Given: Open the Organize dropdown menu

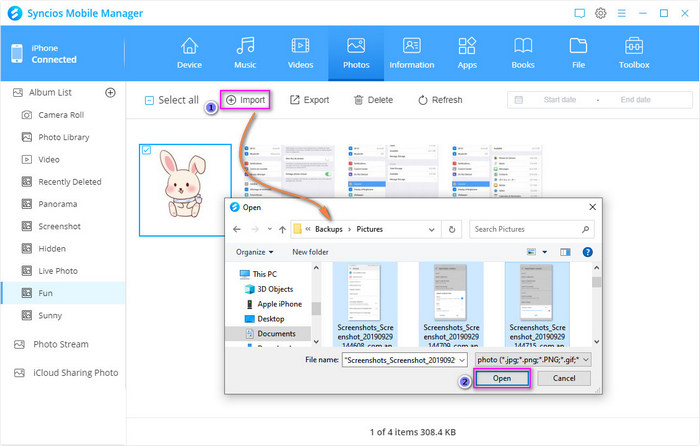Looking at the screenshot, I should tap(259, 252).
